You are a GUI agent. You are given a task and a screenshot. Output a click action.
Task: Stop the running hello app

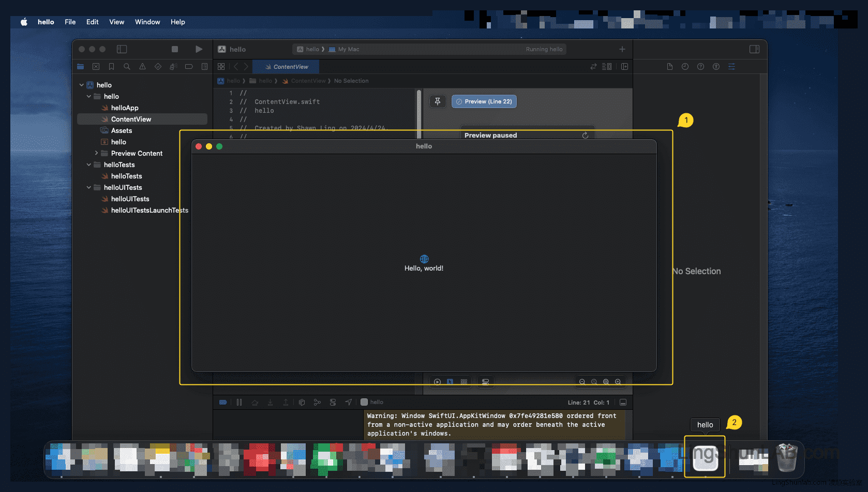coord(175,49)
